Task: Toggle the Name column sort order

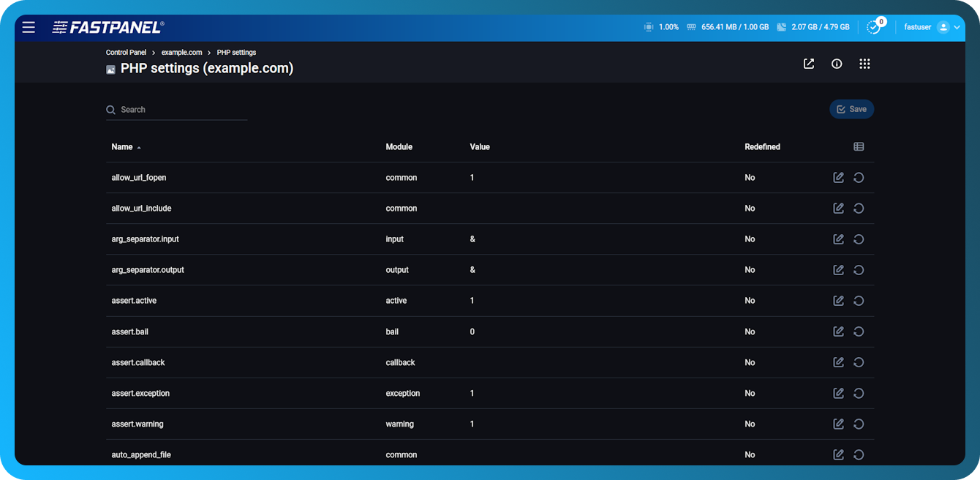Action: point(125,146)
